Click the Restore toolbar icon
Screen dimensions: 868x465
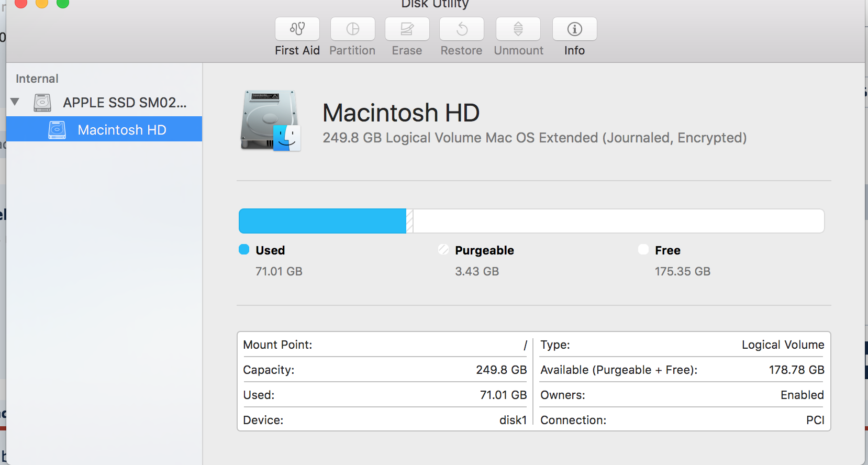tap(462, 29)
